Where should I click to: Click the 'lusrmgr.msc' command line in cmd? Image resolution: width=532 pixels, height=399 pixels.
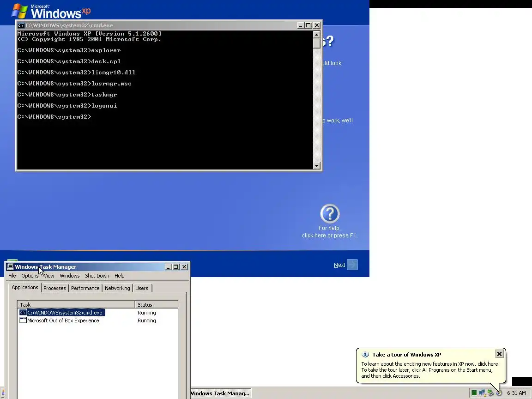(74, 84)
